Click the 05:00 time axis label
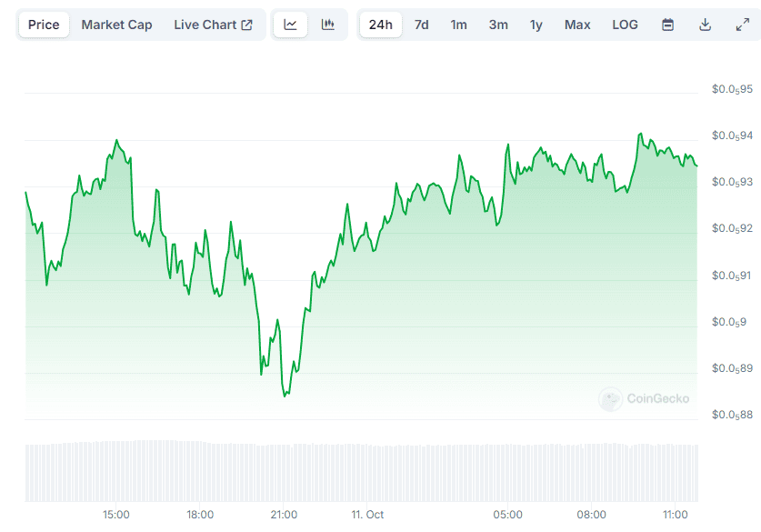The height and width of the screenshot is (532, 761). 507,515
